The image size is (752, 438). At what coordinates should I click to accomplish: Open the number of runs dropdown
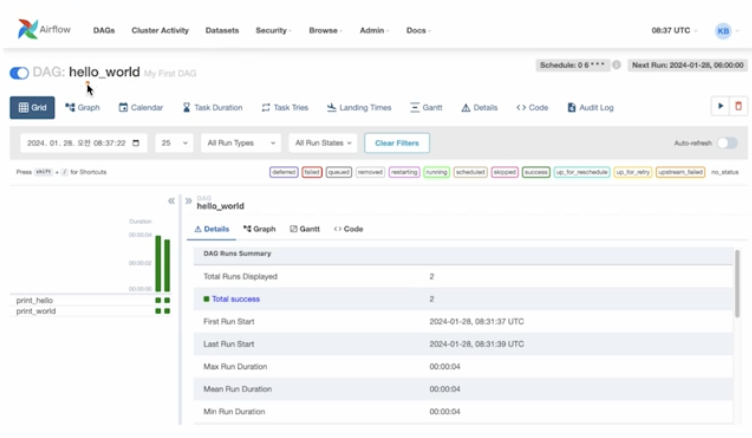coord(174,143)
